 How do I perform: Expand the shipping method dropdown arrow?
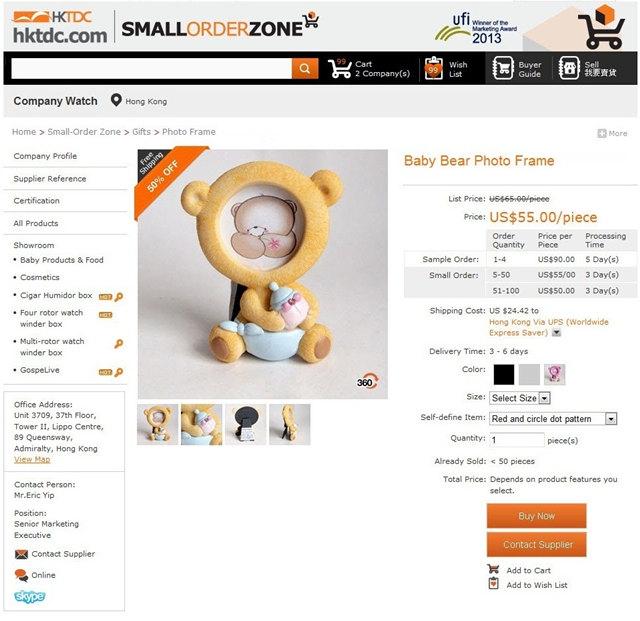point(556,333)
